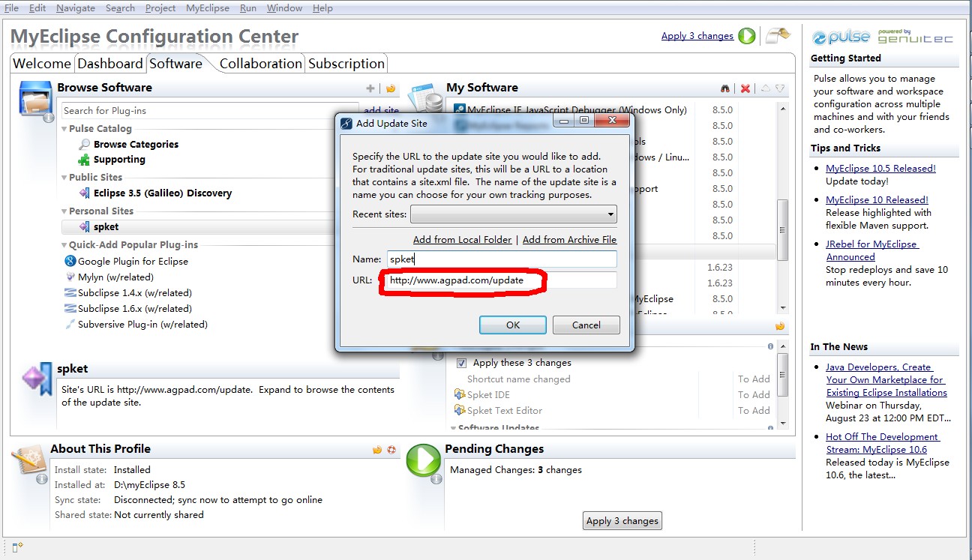The height and width of the screenshot is (560, 972).
Task: Click the binoculars icon in My Software header
Action: tap(725, 88)
